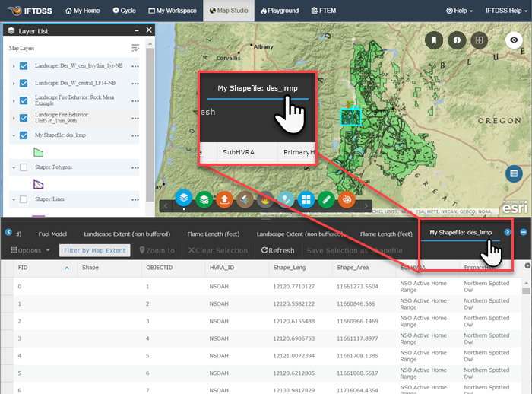This screenshot has width=532, height=394.
Task: Uncheck Landscape Fire Behavior: Rock Mesa Example
Action: pyautogui.click(x=24, y=100)
